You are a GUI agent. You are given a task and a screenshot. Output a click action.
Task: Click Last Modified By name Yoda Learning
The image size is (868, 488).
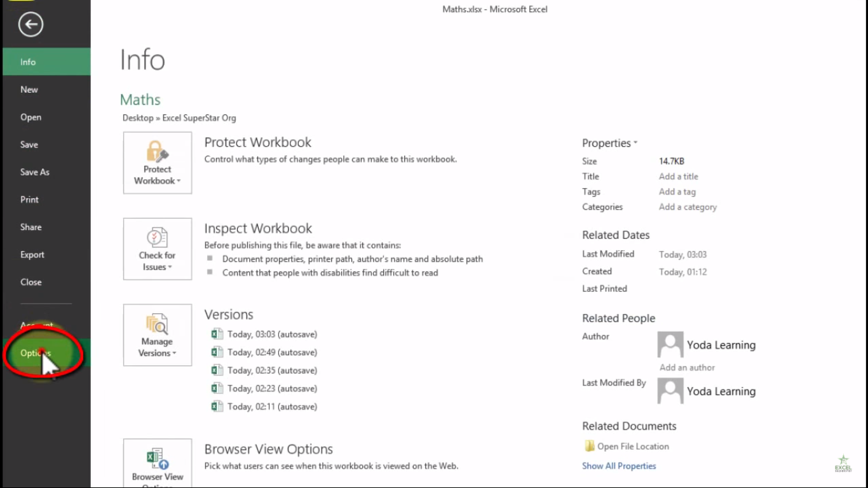(x=721, y=391)
